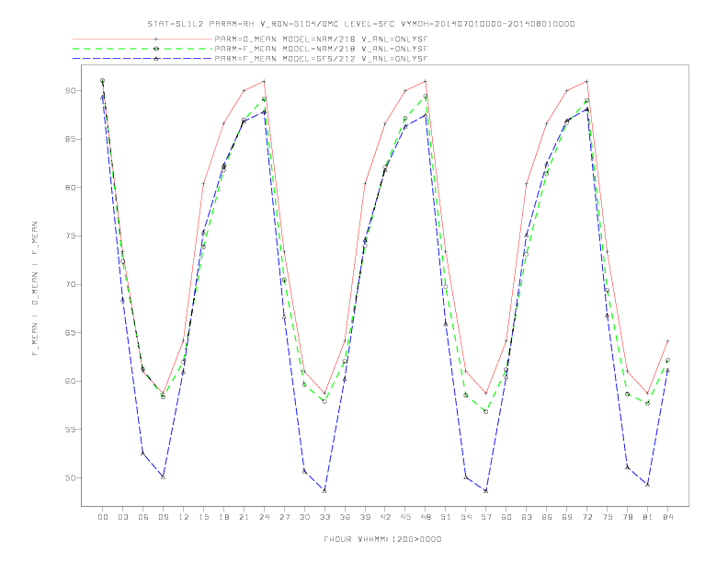Screen dimensions: 728x563
Task: Select the PARM=F_MEAN MODEL=GFS/212 legend entry
Action: (x=321, y=59)
